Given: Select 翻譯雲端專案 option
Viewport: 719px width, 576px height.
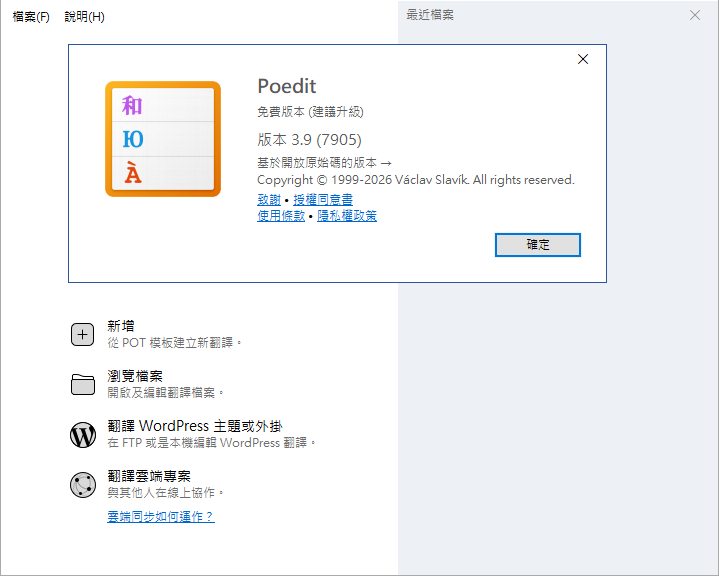Looking at the screenshot, I should (x=149, y=476).
